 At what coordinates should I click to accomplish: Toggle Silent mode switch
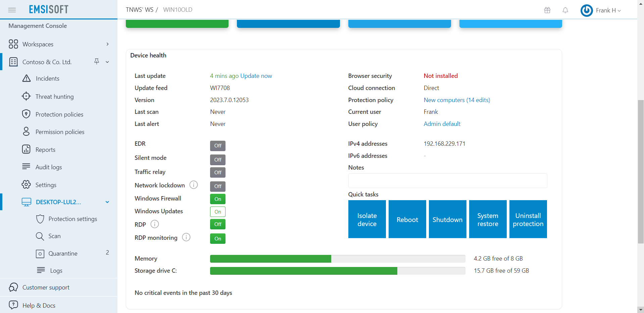pyautogui.click(x=218, y=160)
